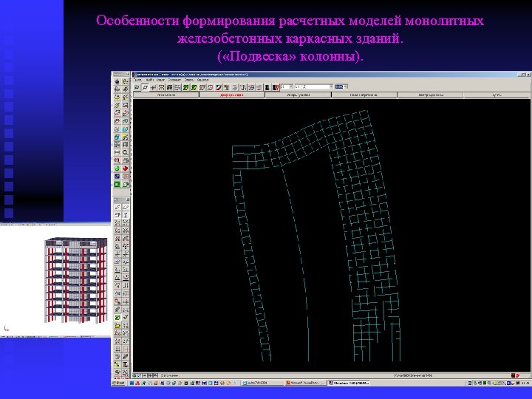This screenshot has width=532, height=399.
Task: Click the green ball palette icon
Action: [117, 168]
